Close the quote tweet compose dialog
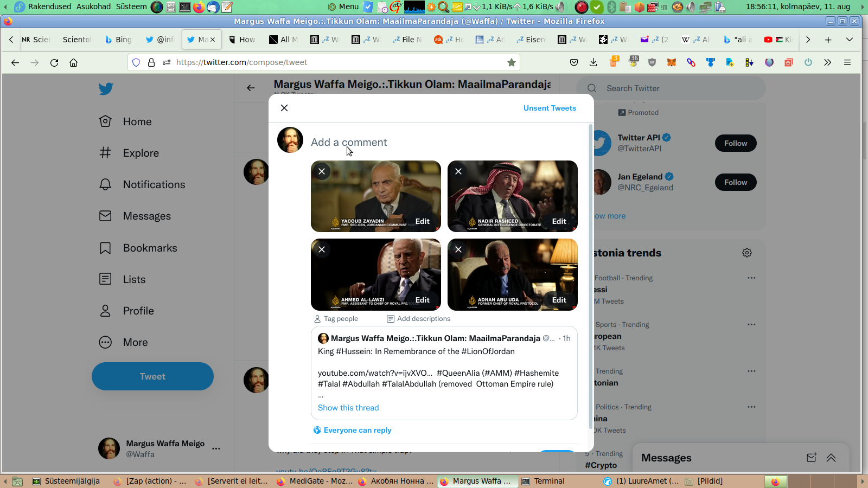 pyautogui.click(x=284, y=108)
